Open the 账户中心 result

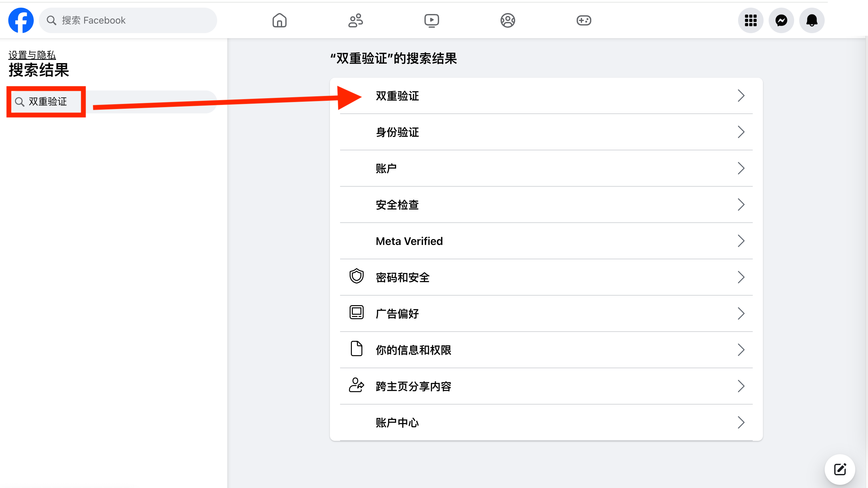[x=546, y=422]
